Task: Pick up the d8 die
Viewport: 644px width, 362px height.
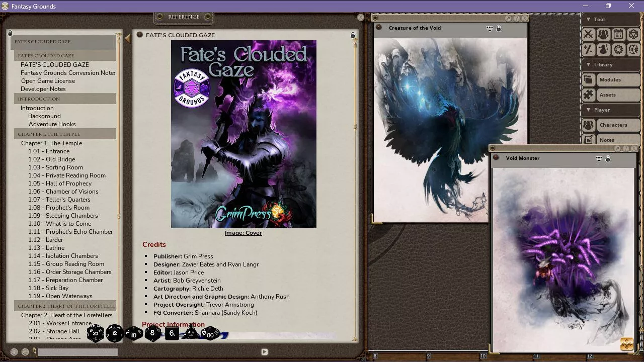Action: click(152, 333)
